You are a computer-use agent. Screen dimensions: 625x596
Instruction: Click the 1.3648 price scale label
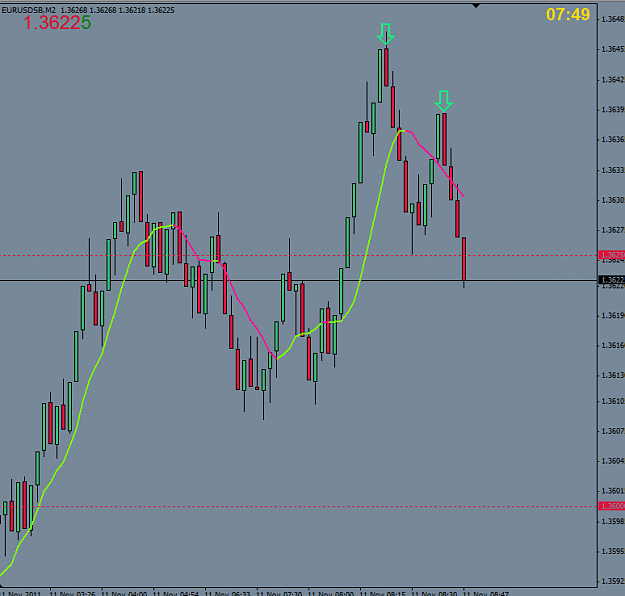(613, 19)
